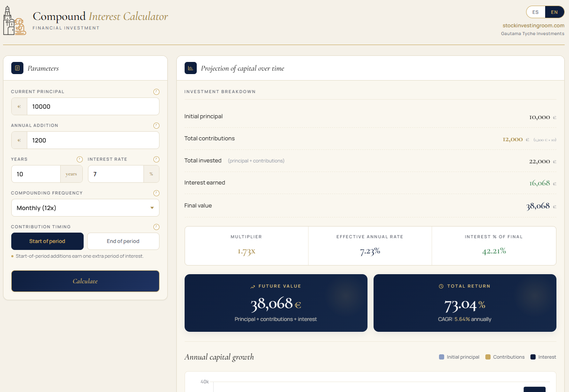Switch language to ES

point(536,12)
